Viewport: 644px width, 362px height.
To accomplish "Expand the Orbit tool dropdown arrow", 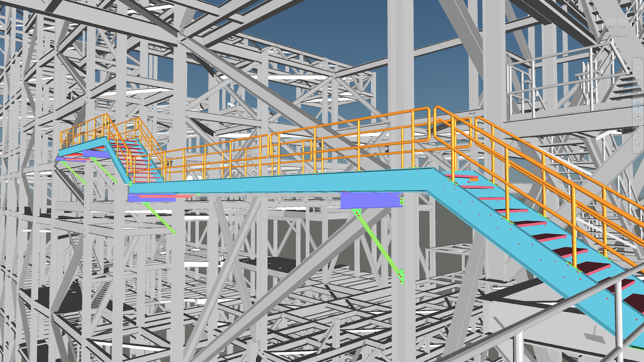I will click(x=638, y=111).
